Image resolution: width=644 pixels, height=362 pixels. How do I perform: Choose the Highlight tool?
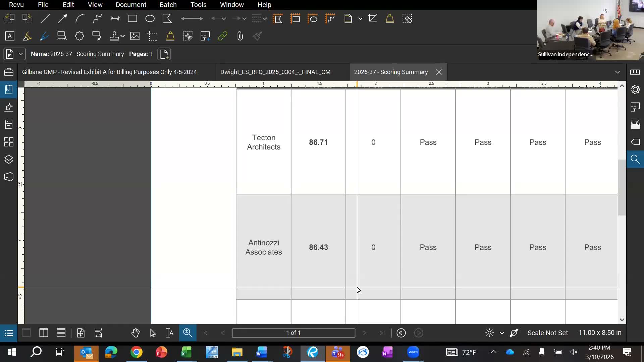click(x=27, y=36)
